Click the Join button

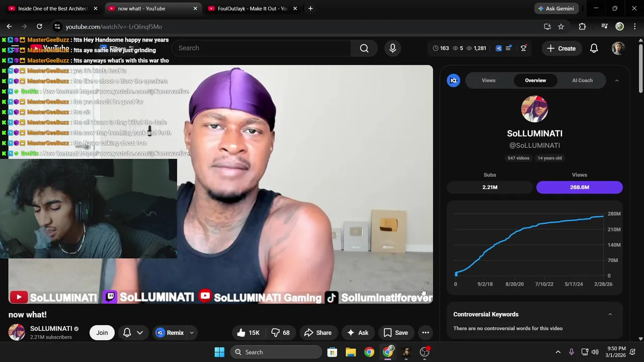(x=102, y=333)
